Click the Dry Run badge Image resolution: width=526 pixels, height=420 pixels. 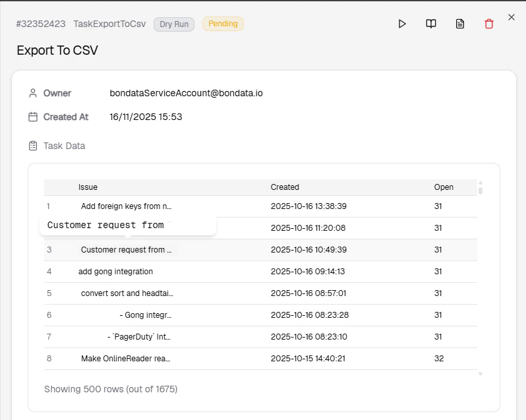(174, 24)
